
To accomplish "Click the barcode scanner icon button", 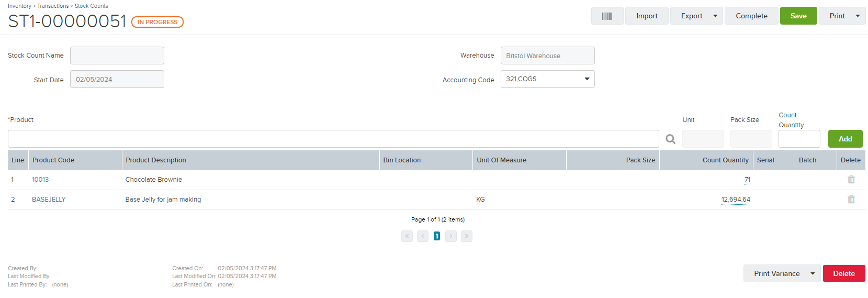I will pos(607,16).
